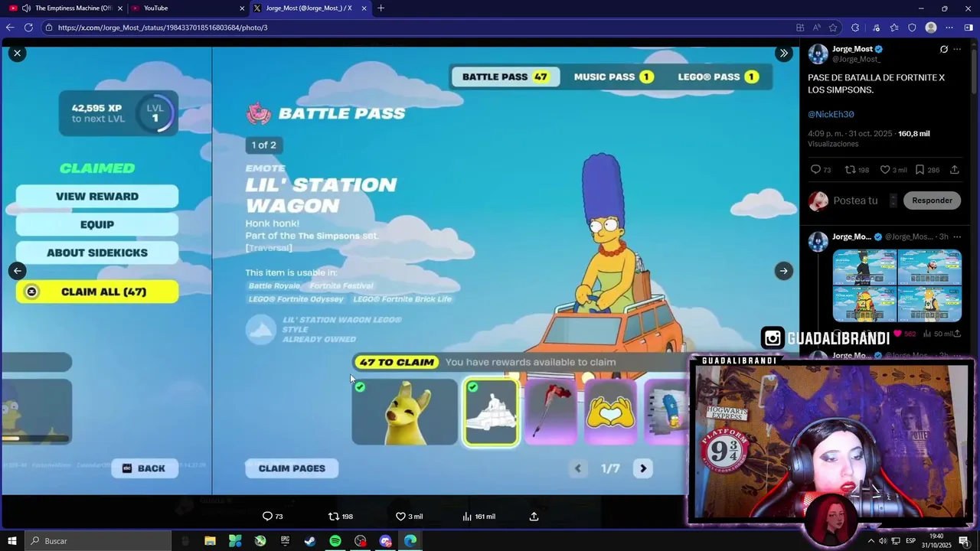
Task: Like the photo using heart below image
Action: point(400,517)
